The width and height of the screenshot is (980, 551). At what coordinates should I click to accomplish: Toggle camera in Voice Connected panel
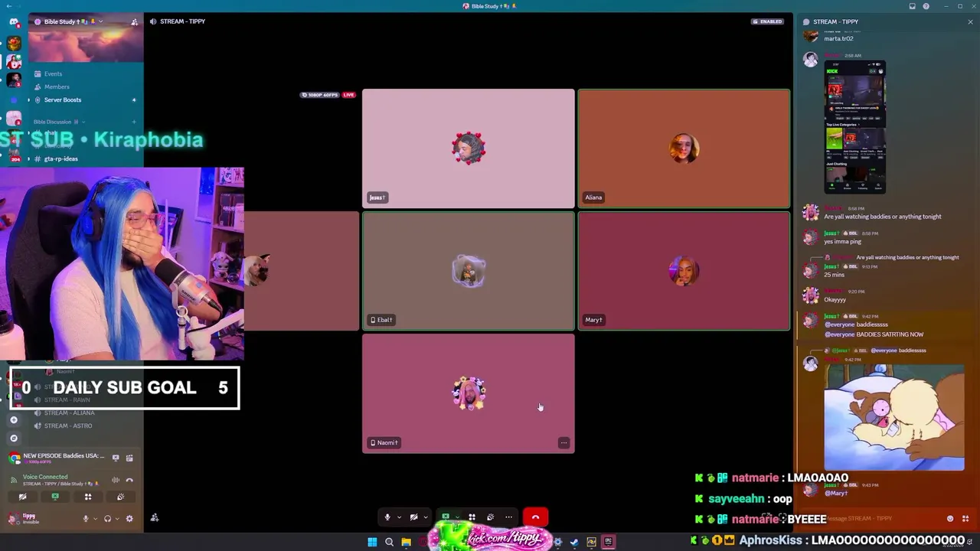point(22,497)
